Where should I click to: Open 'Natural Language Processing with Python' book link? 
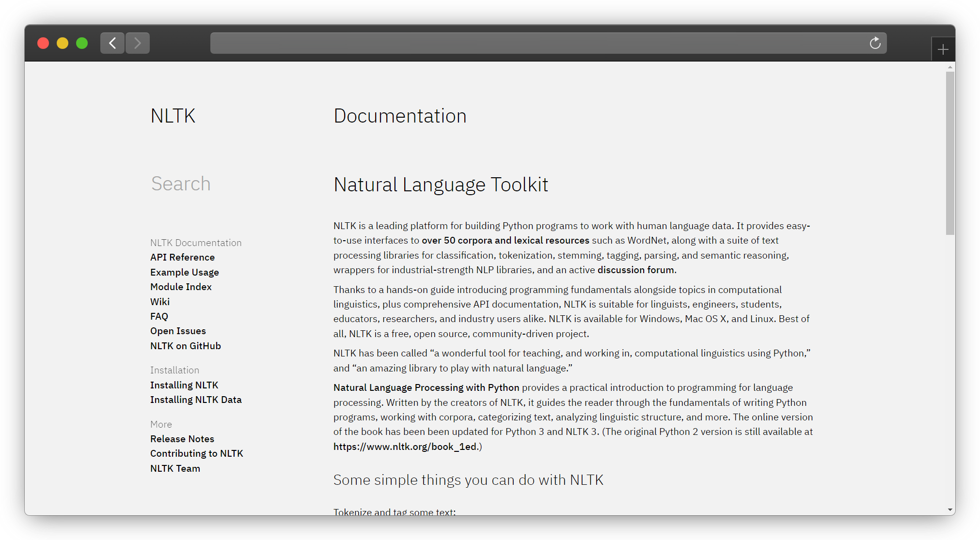coord(427,387)
